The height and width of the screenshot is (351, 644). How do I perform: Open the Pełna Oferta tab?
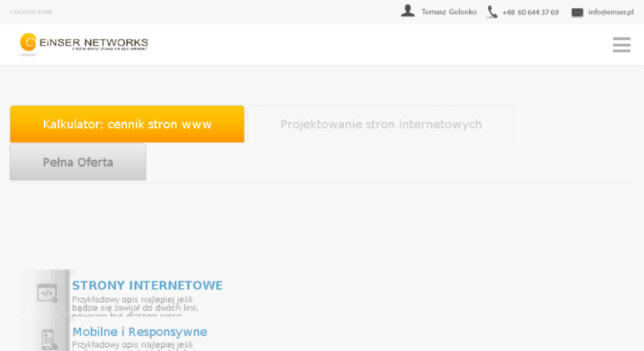point(78,162)
